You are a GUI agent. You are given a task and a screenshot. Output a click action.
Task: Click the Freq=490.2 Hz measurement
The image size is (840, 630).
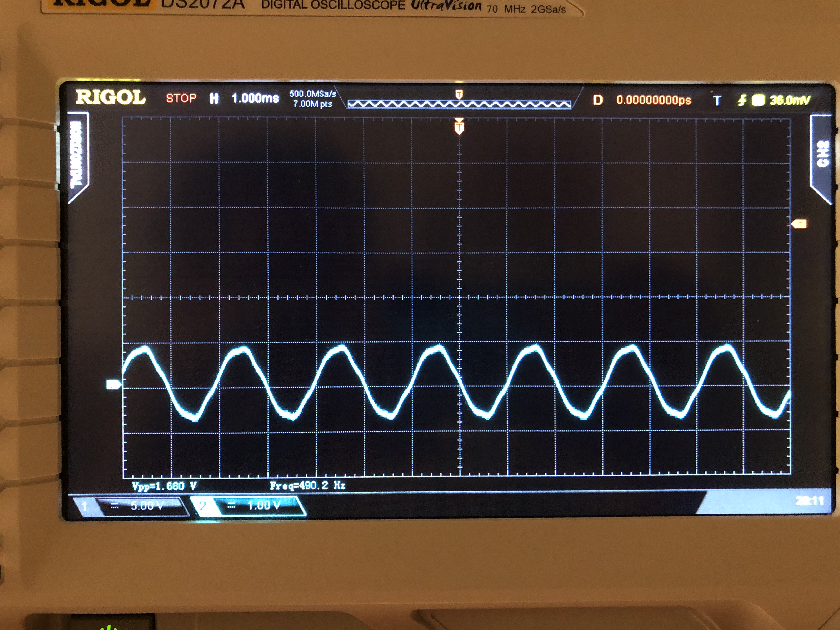pyautogui.click(x=307, y=485)
